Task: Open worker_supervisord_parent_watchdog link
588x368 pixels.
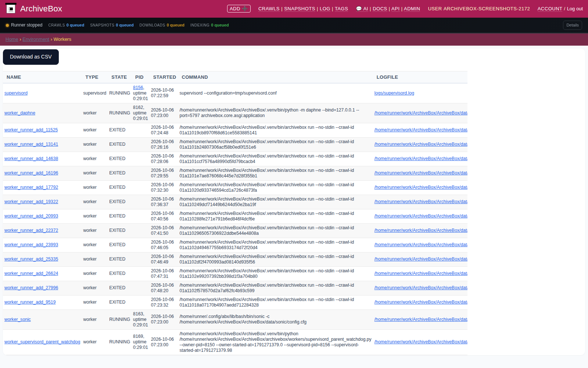Action: [42, 342]
